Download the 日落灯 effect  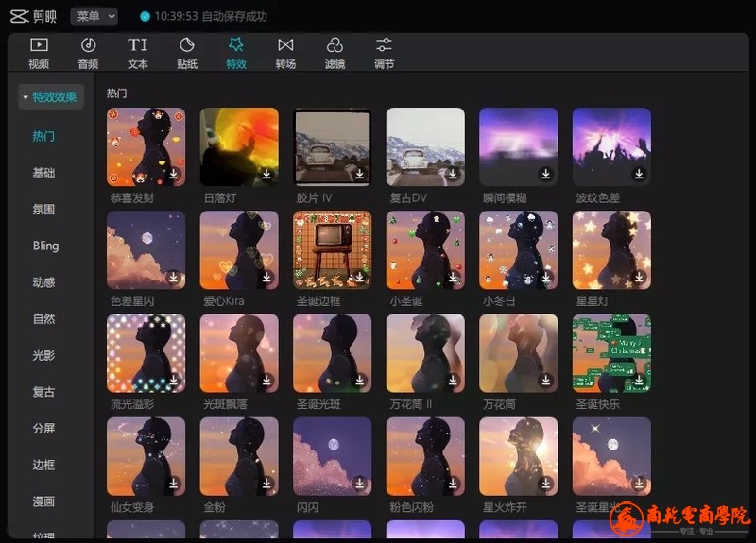[x=266, y=174]
